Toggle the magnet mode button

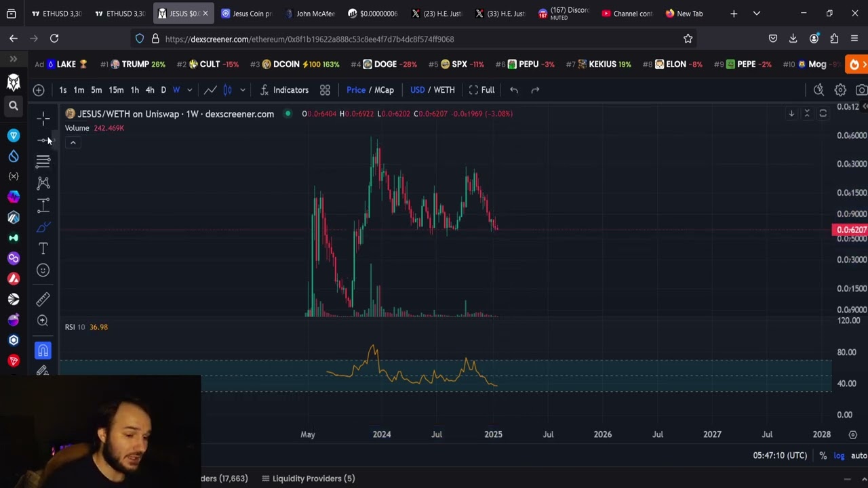[x=43, y=350]
